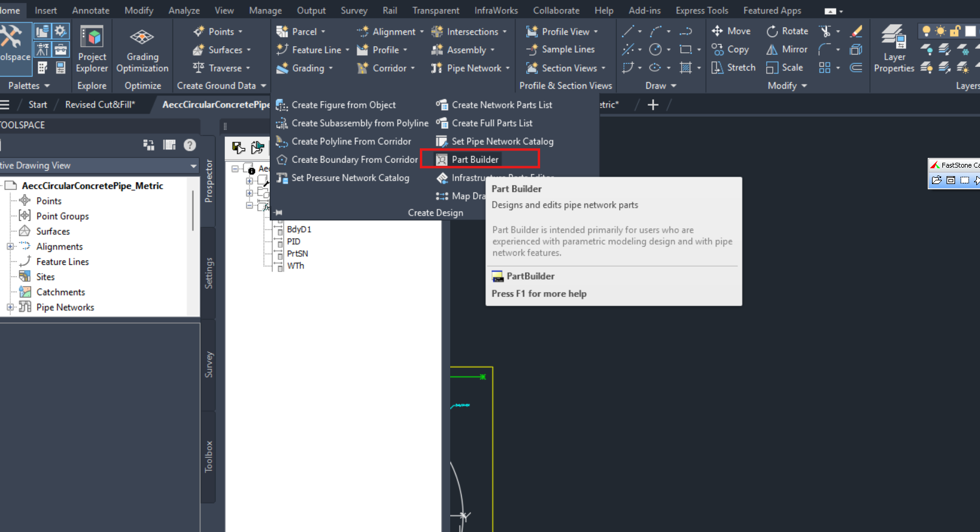Open the Active Drawing View combo box
Screen dimensions: 980x532
99,165
